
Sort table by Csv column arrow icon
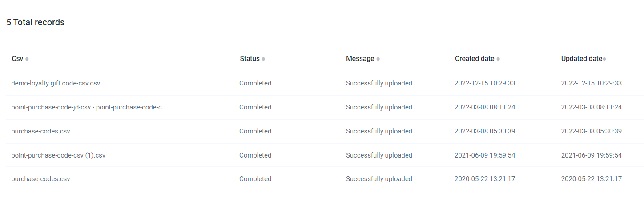[27, 59]
